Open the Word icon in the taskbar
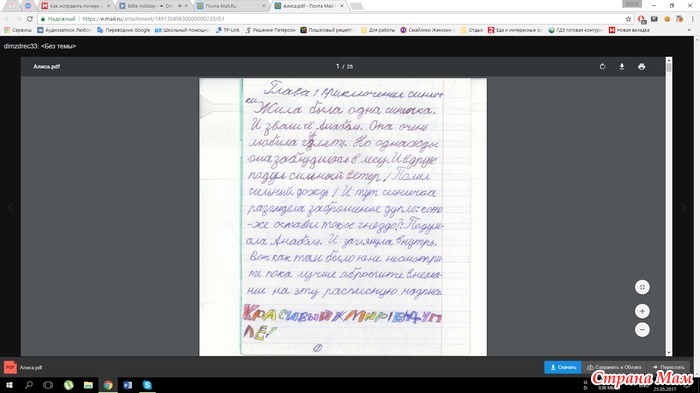The width and height of the screenshot is (700, 393). pos(128,385)
